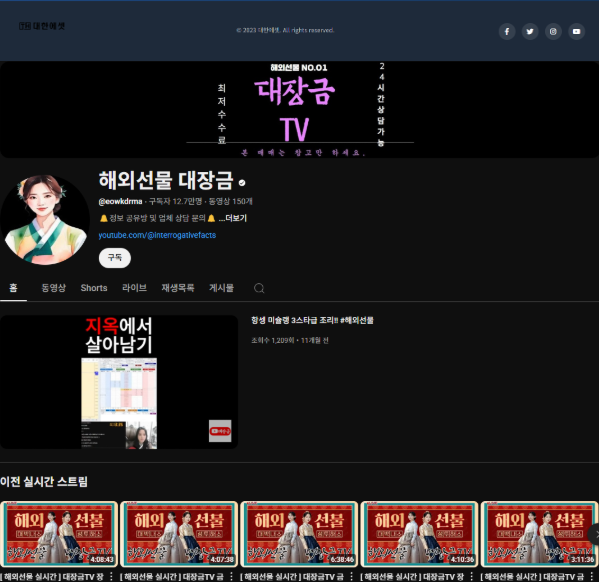
Task: Open the 라이브 tab
Action: click(x=134, y=288)
